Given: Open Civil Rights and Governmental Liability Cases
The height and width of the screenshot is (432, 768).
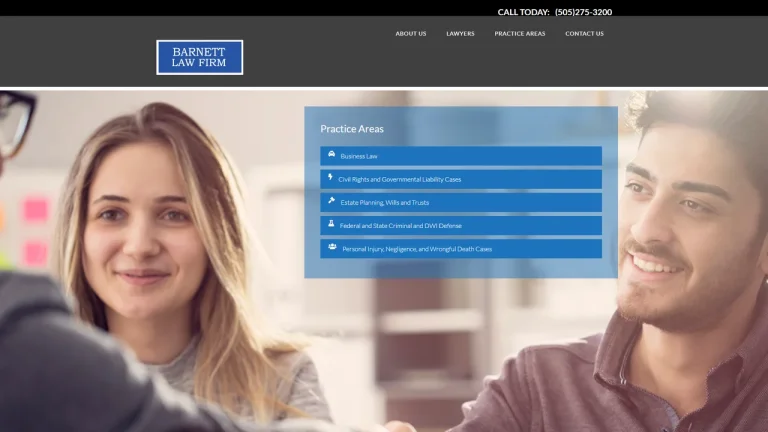Looking at the screenshot, I should coord(461,179).
